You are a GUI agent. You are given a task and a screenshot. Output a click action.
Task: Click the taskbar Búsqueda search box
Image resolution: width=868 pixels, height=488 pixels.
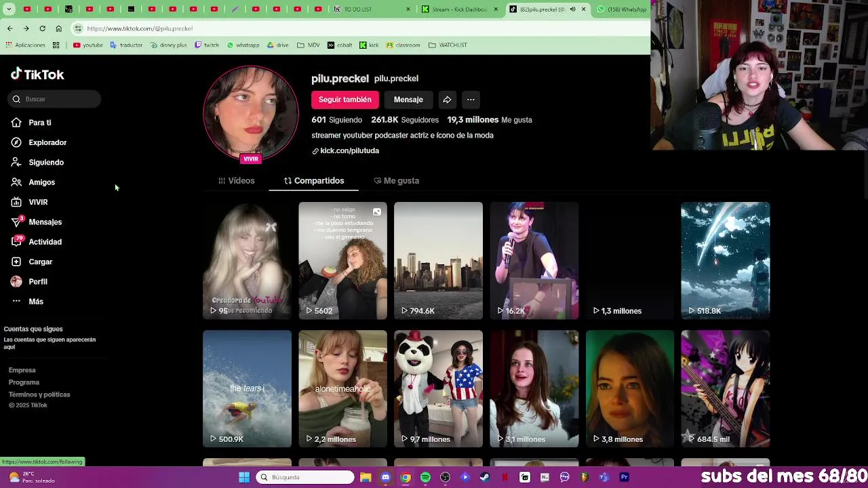click(x=306, y=477)
